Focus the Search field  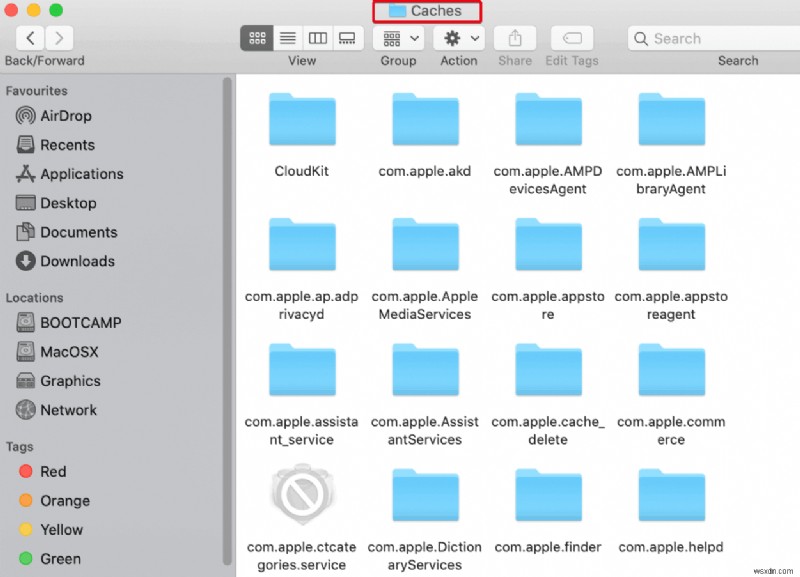click(x=714, y=38)
